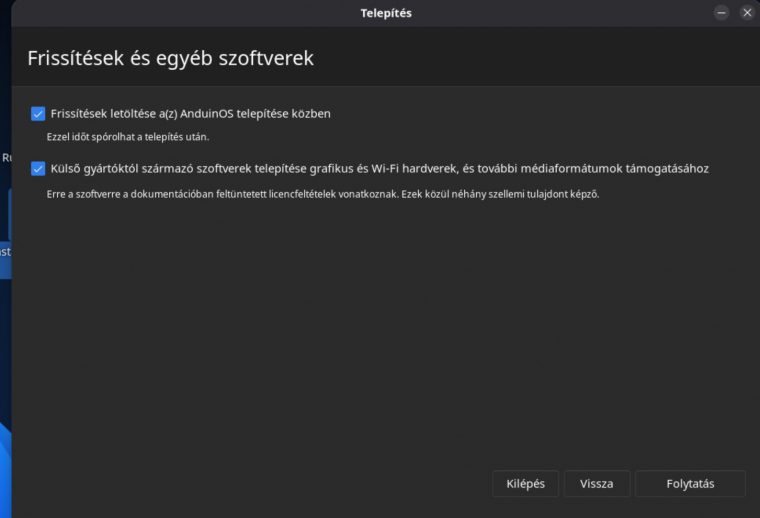This screenshot has height=518, width=760.
Task: Click the licence terms description line
Action: [323, 194]
